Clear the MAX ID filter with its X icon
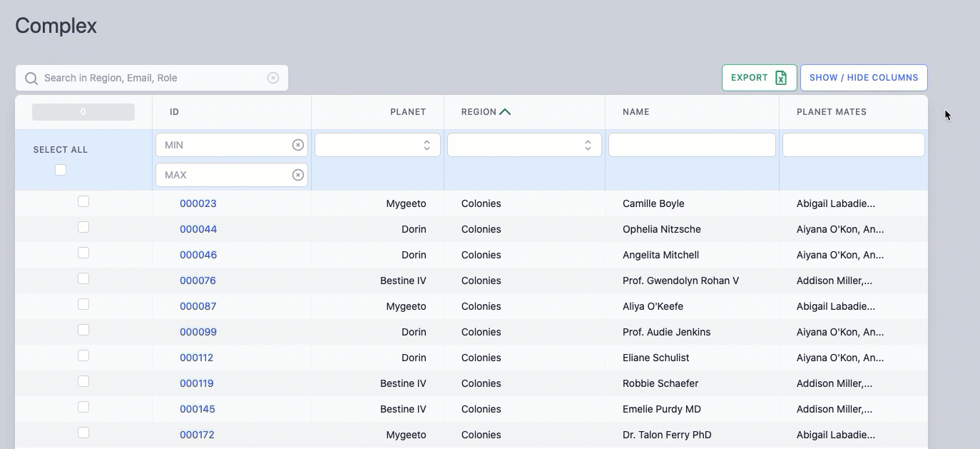Screen dimensions: 980x449 (x=297, y=174)
